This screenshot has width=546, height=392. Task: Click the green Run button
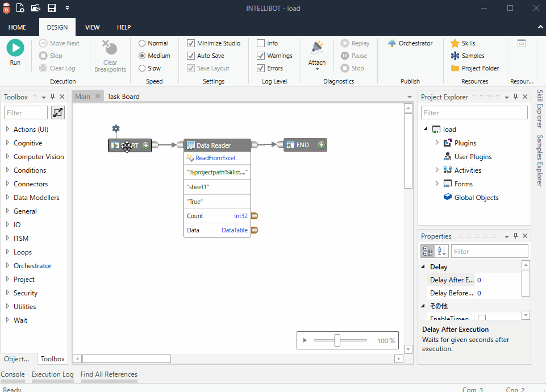(15, 48)
